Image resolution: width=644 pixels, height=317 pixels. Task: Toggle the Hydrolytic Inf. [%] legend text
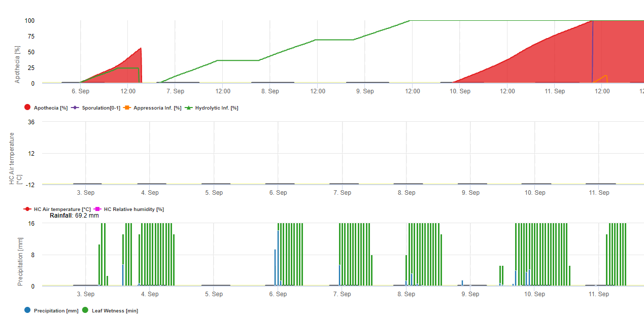217,108
